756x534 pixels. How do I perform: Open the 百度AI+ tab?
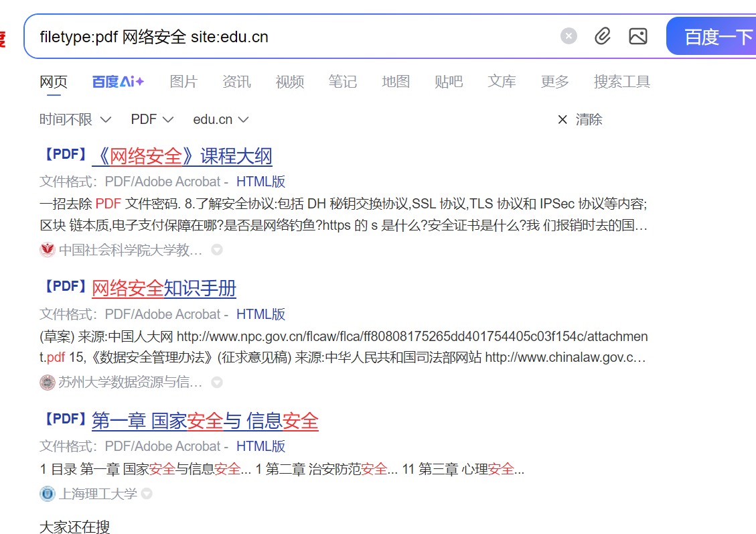[x=118, y=82]
